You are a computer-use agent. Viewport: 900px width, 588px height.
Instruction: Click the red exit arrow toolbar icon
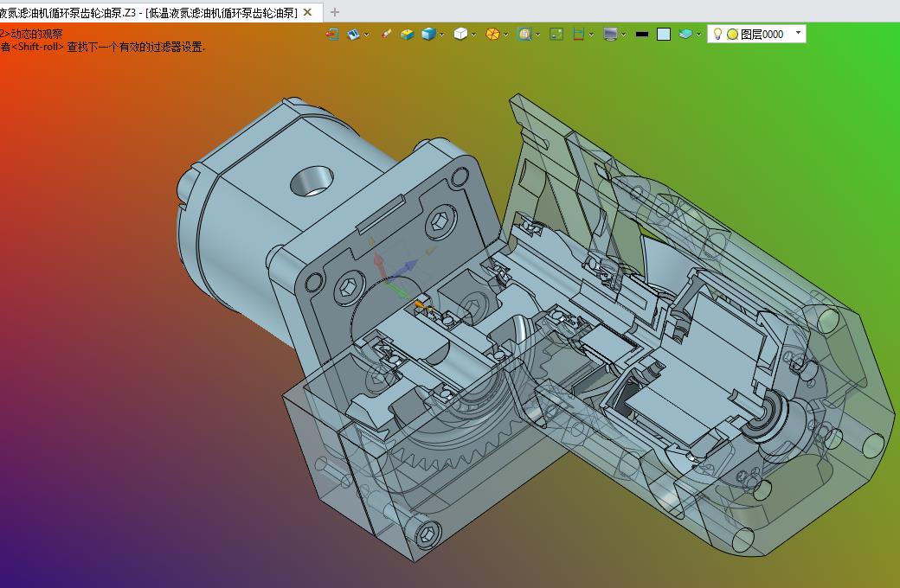(x=331, y=35)
